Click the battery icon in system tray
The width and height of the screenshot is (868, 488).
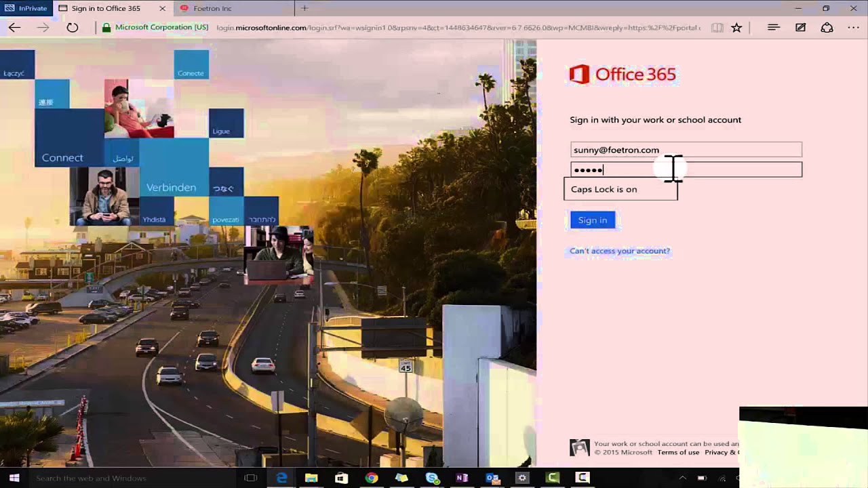(x=702, y=478)
